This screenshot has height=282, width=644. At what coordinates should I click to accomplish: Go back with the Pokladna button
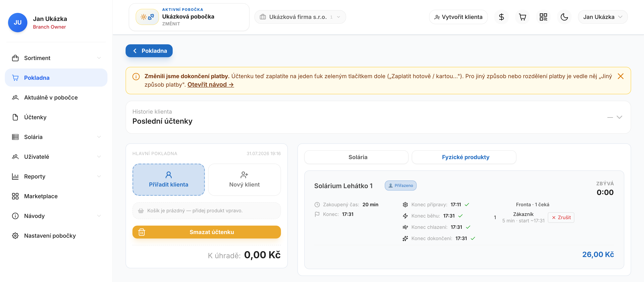tap(149, 51)
